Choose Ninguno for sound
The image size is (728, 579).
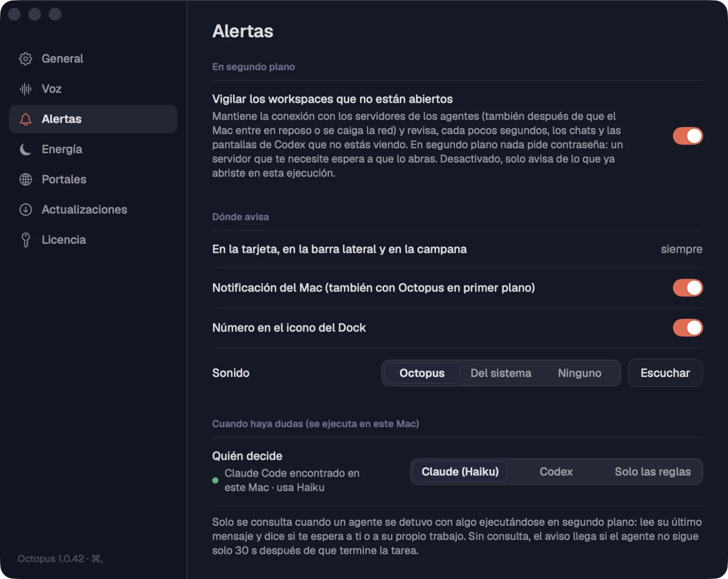[579, 373]
